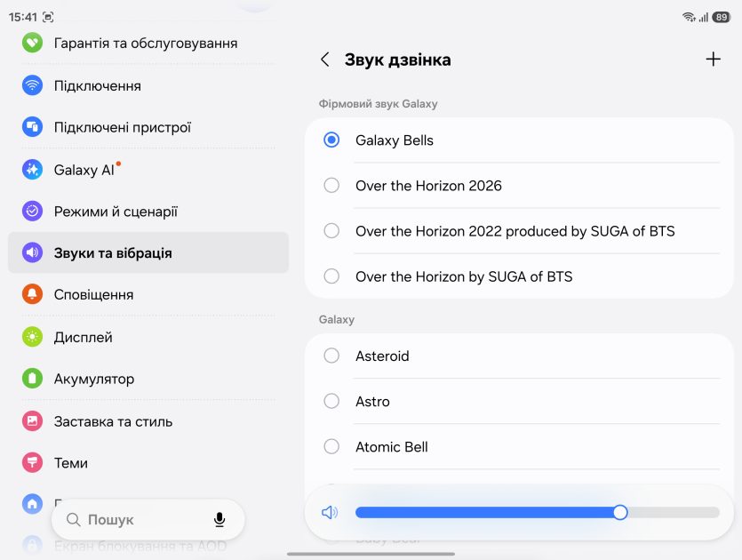742x560 pixels.
Task: Tap the blue home screen icon
Action: tap(32, 504)
